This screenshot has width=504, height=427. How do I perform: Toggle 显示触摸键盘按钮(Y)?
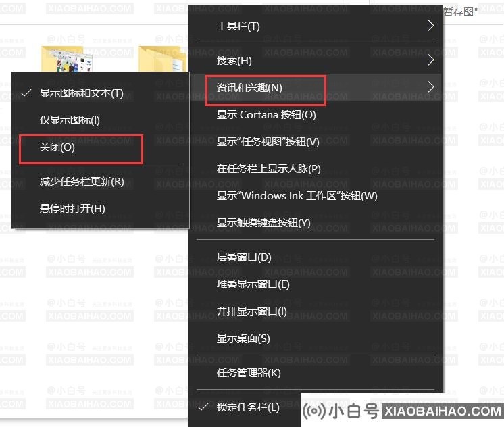click(316, 222)
